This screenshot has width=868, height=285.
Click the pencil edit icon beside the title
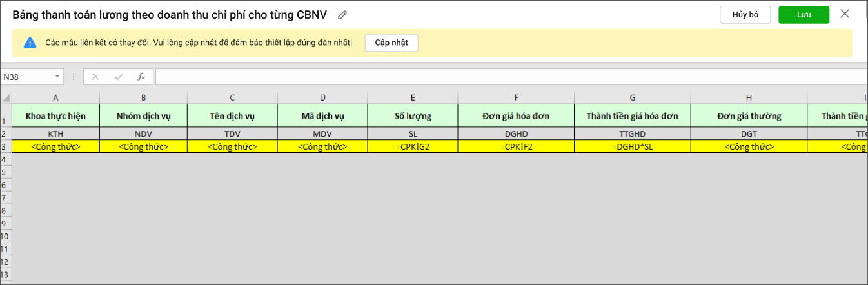(343, 15)
